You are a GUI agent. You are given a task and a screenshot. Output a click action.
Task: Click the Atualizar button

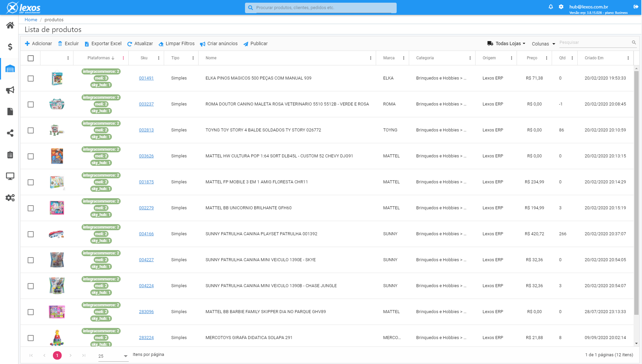[140, 43]
